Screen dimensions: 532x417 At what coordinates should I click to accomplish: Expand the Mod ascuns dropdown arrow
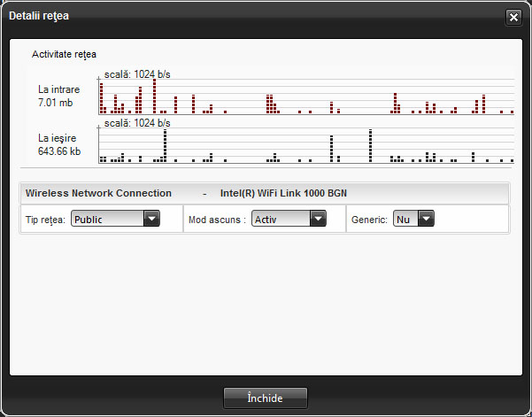click(319, 219)
